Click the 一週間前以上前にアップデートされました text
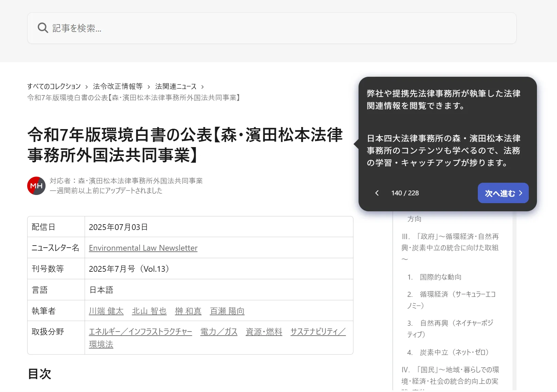The height and width of the screenshot is (392, 557). 106,191
